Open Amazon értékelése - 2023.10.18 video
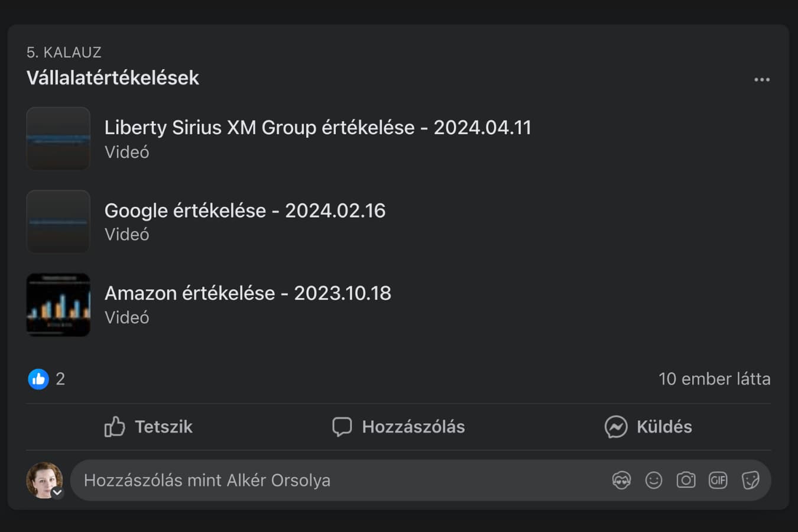 248,293
